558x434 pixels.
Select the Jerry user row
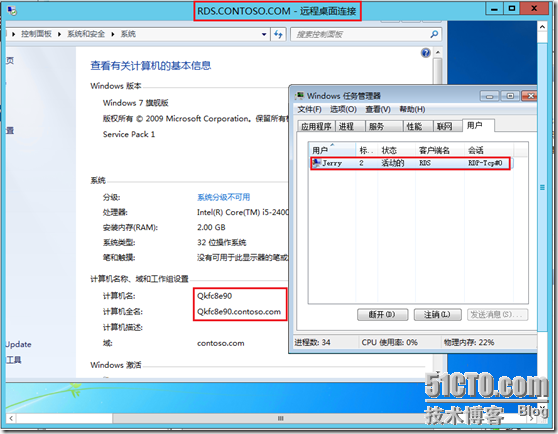pos(410,163)
